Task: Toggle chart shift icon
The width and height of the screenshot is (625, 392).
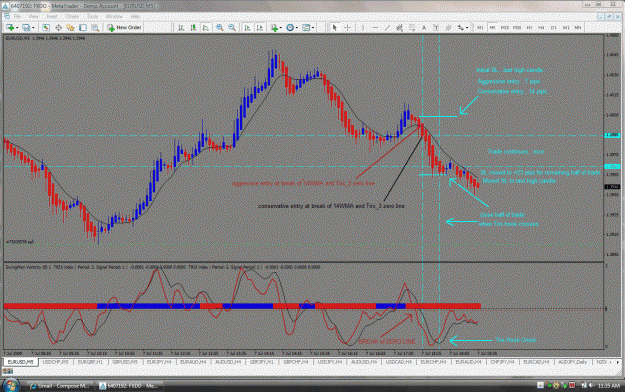Action: pos(259,28)
